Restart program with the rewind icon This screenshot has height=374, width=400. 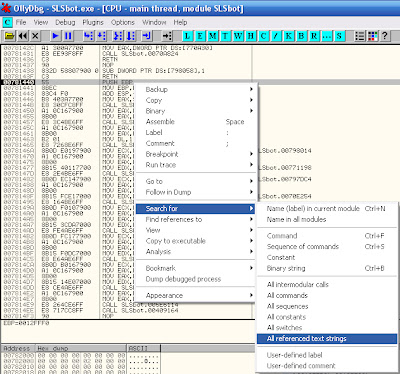(23, 36)
